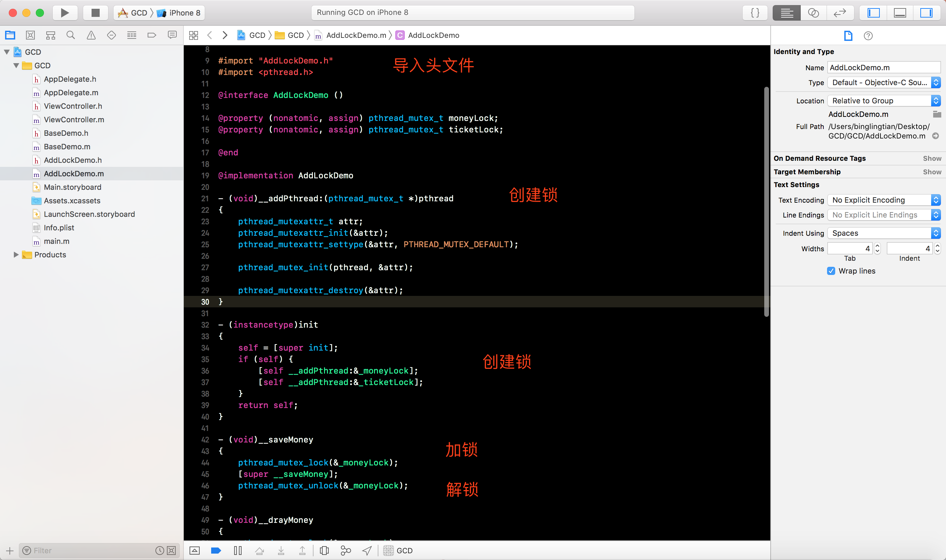946x560 pixels.
Task: Open Debug Memory Graph button
Action: [345, 551]
